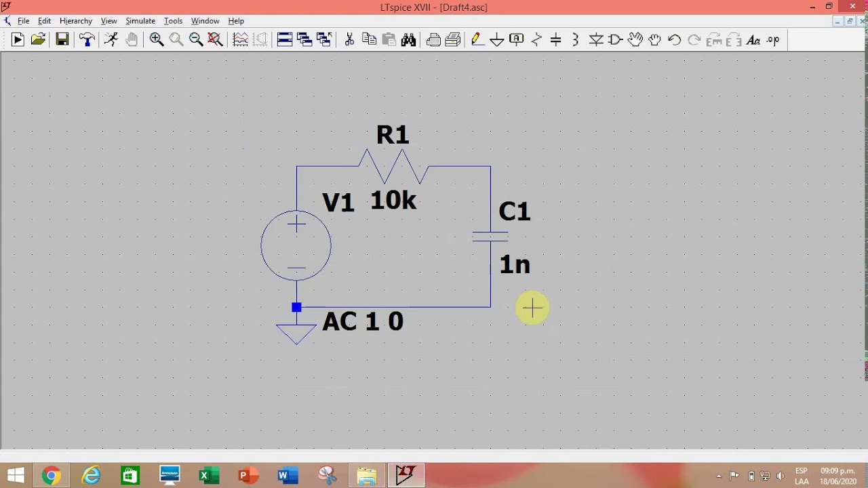Open the Help menu
The height and width of the screenshot is (488, 868).
(x=236, y=21)
